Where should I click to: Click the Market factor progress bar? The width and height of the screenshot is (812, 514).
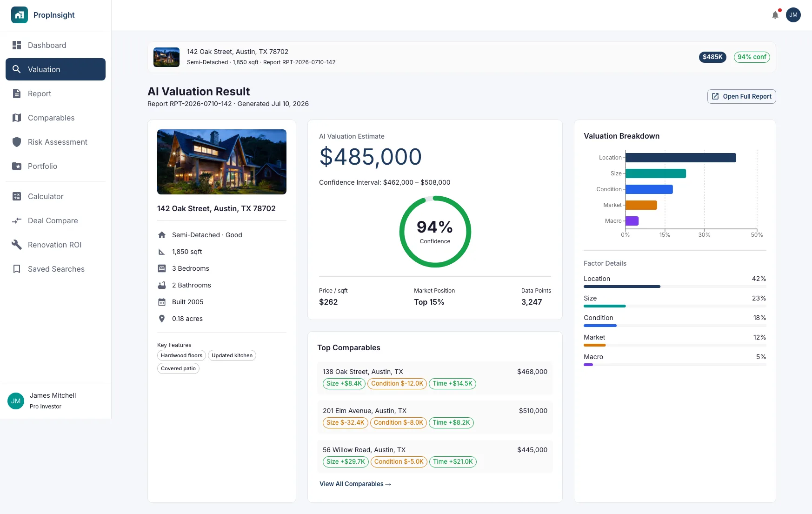pos(675,345)
